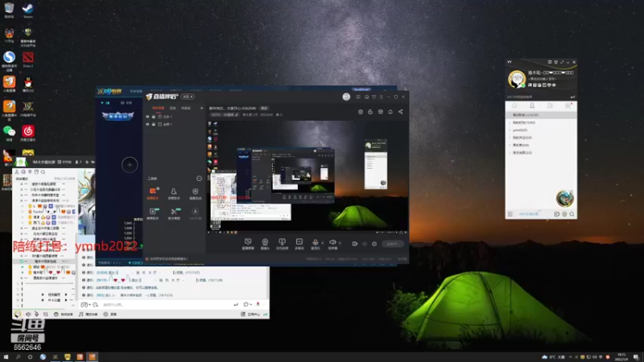The width and height of the screenshot is (644, 362).
Task: Click the circular button beside the toolbox heading
Action: (199, 179)
